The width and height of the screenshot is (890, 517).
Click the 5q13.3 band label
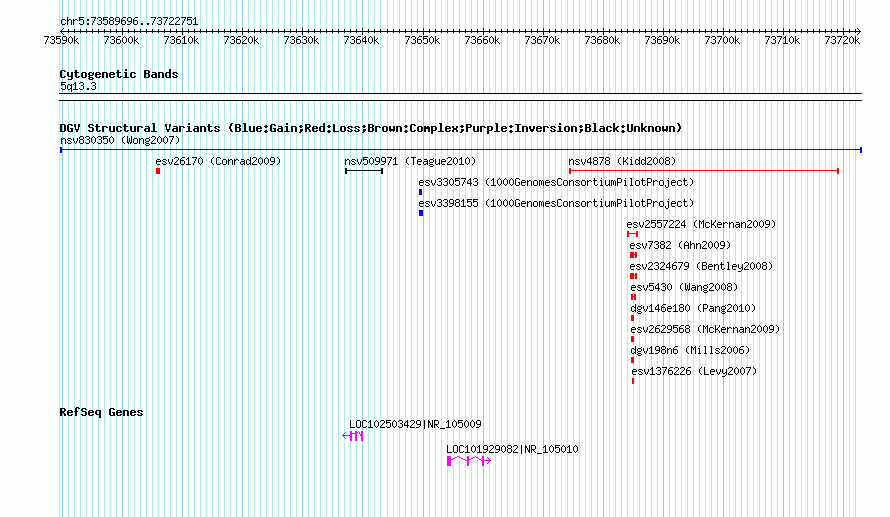pyautogui.click(x=78, y=86)
